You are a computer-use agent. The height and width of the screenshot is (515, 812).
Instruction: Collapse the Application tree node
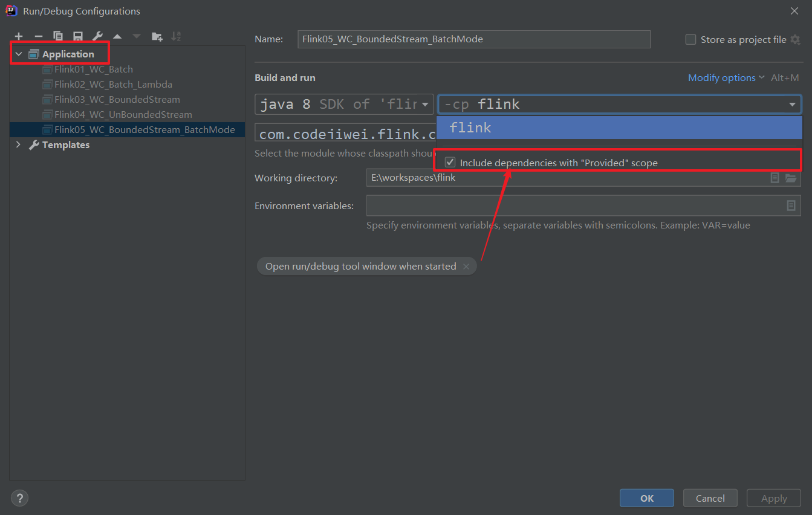(x=19, y=54)
